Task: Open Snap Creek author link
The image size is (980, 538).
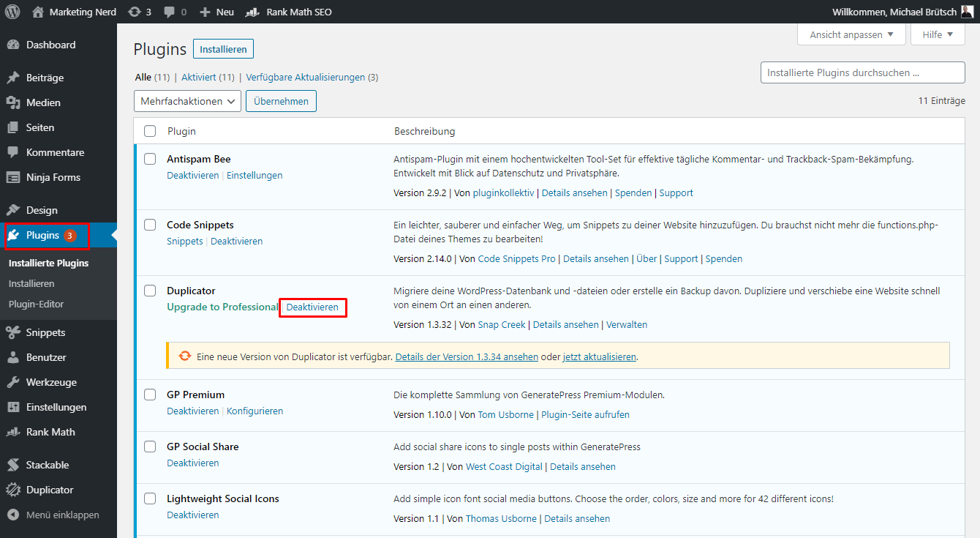Action: [x=502, y=325]
